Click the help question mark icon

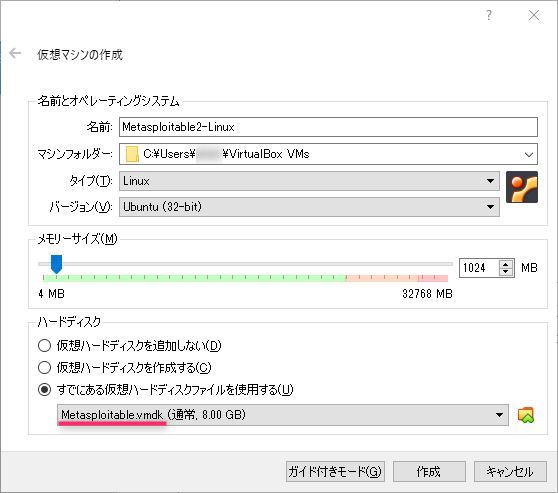click(x=489, y=15)
